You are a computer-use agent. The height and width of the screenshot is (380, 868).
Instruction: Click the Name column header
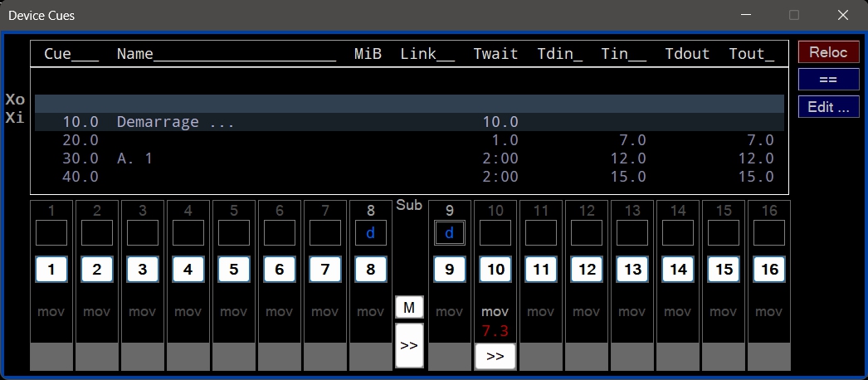pyautogui.click(x=226, y=54)
